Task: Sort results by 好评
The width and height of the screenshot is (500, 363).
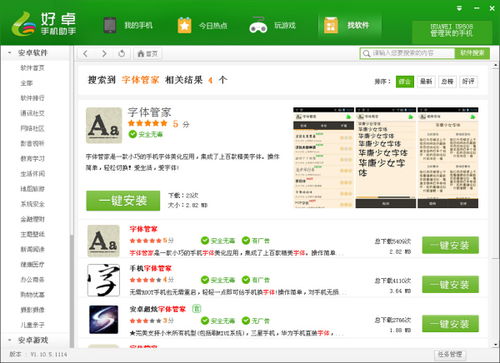Action: click(x=468, y=81)
